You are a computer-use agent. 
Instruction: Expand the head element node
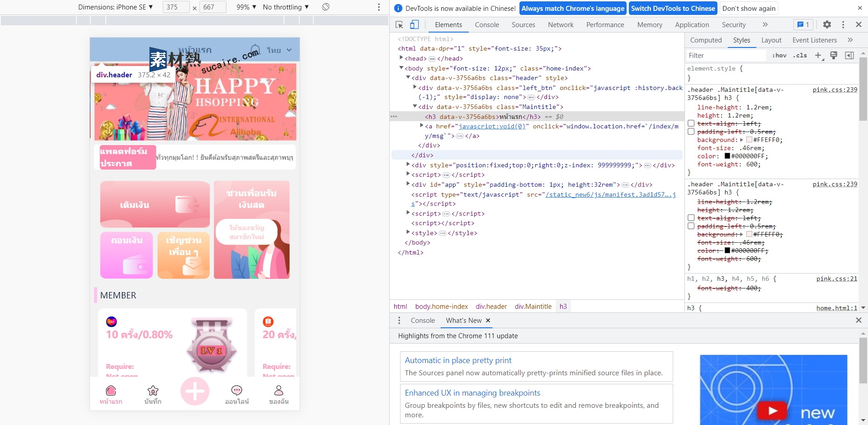click(x=401, y=58)
